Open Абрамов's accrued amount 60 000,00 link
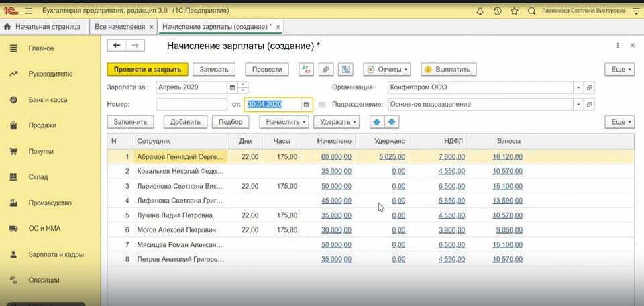 coord(336,156)
